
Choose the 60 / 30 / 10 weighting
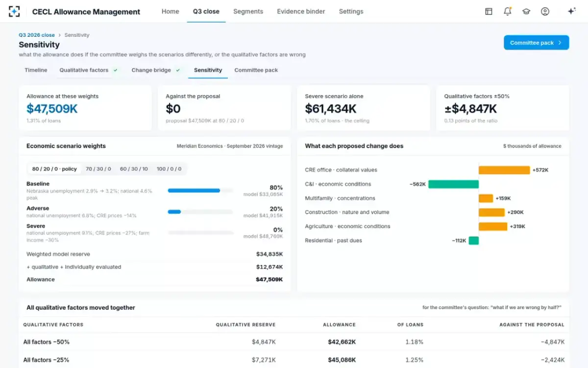tap(134, 169)
